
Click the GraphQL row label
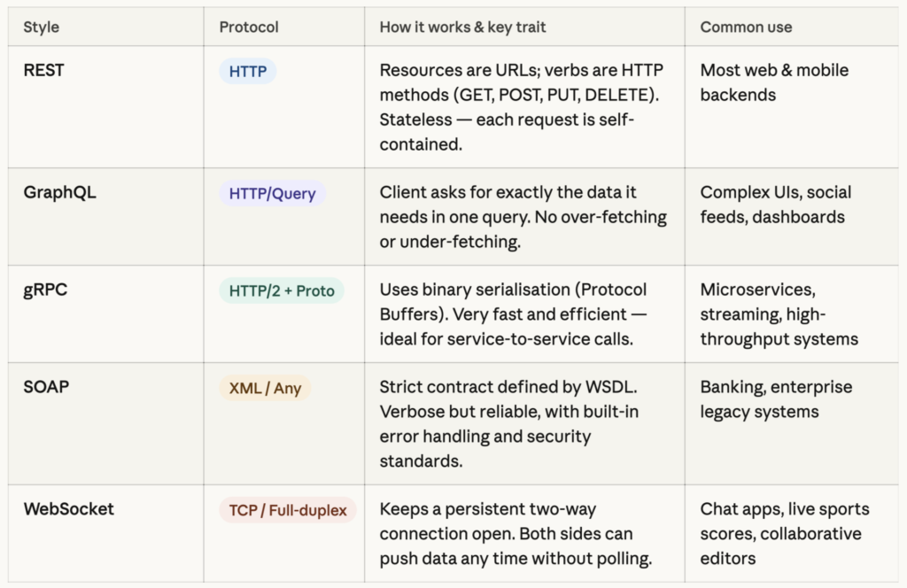(59, 192)
